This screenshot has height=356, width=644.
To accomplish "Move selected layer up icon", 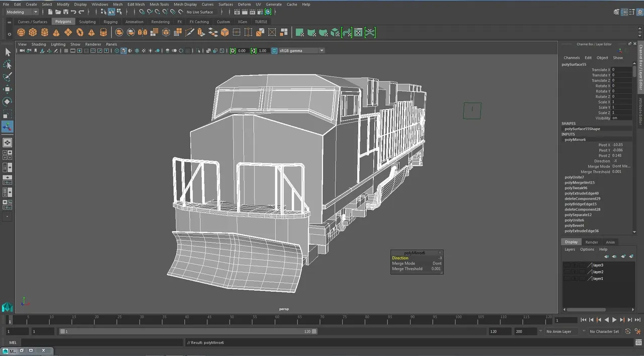I will [606, 256].
